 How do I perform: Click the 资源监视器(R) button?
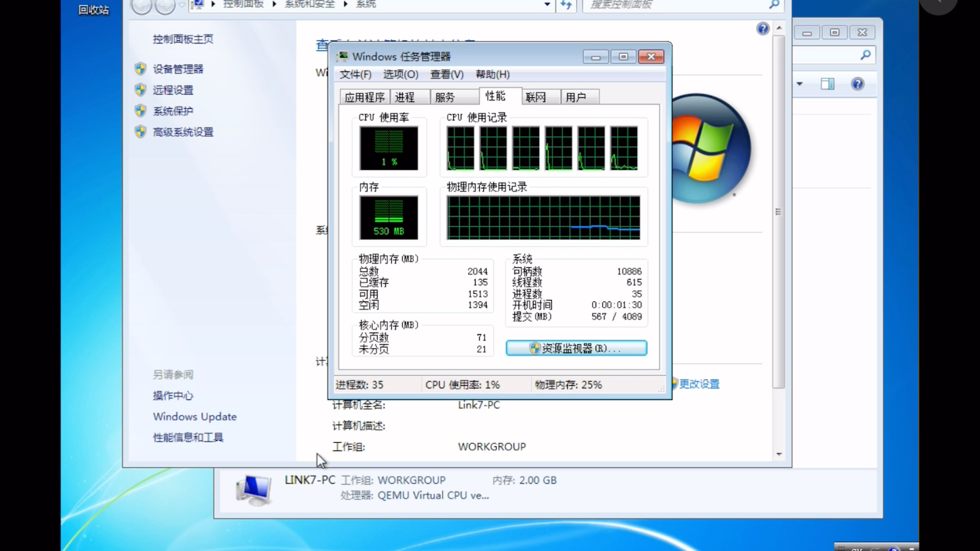(576, 348)
